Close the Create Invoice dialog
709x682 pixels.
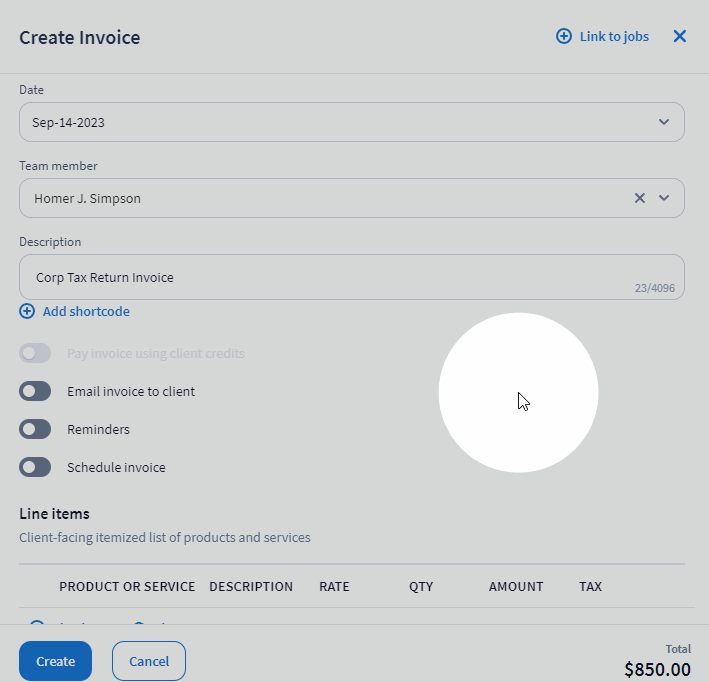pyautogui.click(x=680, y=37)
